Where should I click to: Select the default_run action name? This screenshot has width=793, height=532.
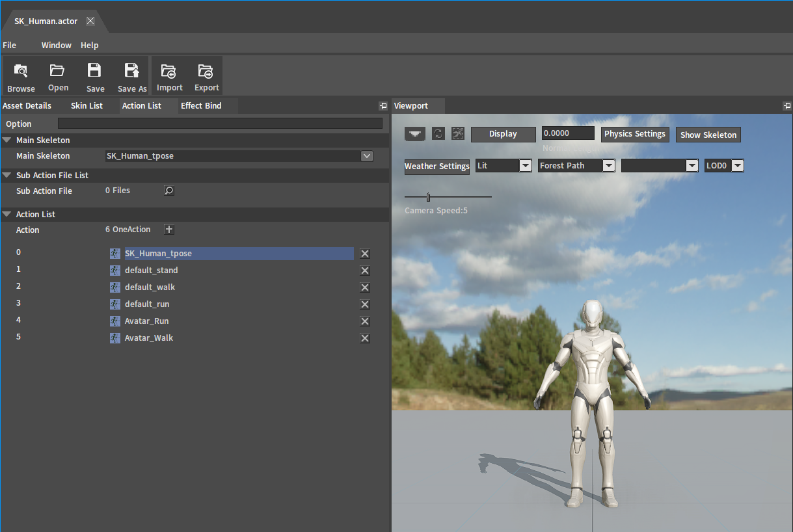tap(147, 304)
